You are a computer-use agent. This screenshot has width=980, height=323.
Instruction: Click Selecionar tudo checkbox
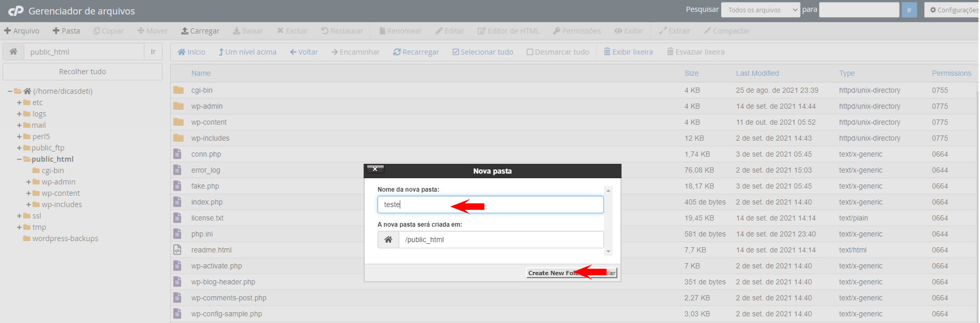pos(455,52)
